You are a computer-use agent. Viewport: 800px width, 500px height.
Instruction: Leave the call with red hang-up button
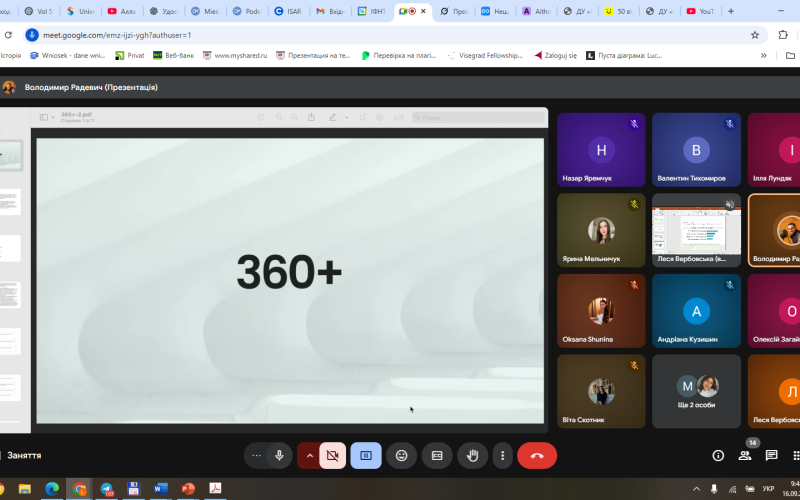(x=537, y=456)
